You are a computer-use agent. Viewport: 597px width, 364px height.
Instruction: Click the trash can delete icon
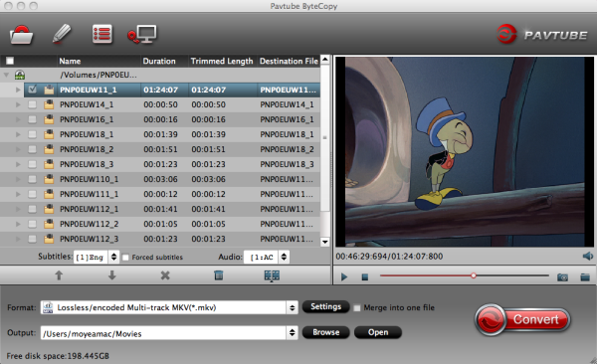pyautogui.click(x=219, y=274)
